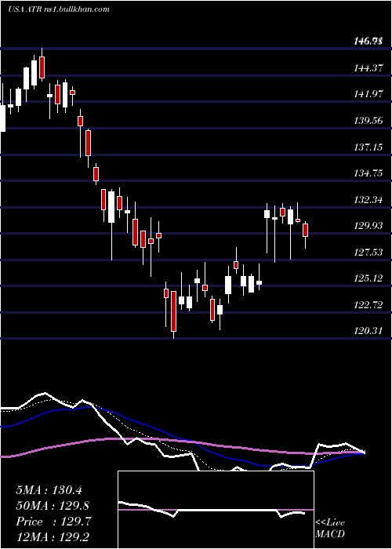Click the 120.31 price level label
The width and height of the screenshot is (392, 549).
[367, 331]
